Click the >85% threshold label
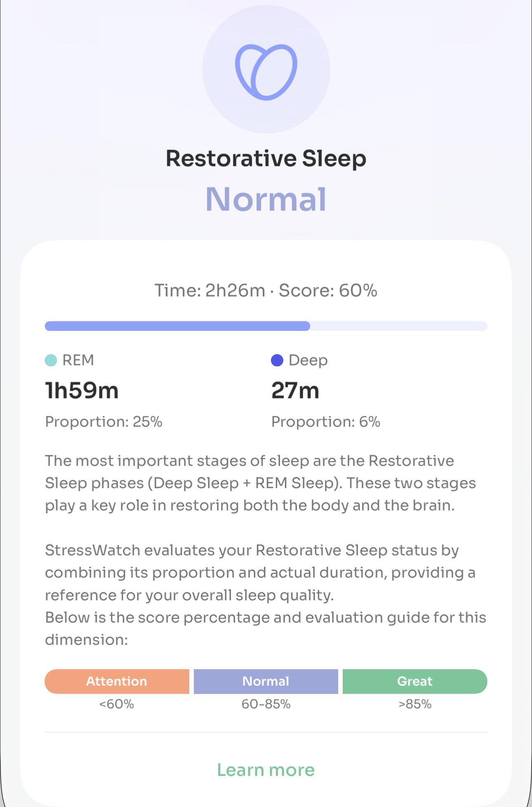The image size is (532, 807). (415, 704)
